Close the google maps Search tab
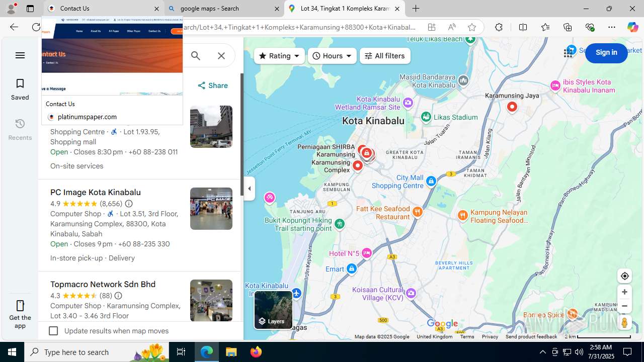Screen dimensions: 644x362 tap(277, 9)
